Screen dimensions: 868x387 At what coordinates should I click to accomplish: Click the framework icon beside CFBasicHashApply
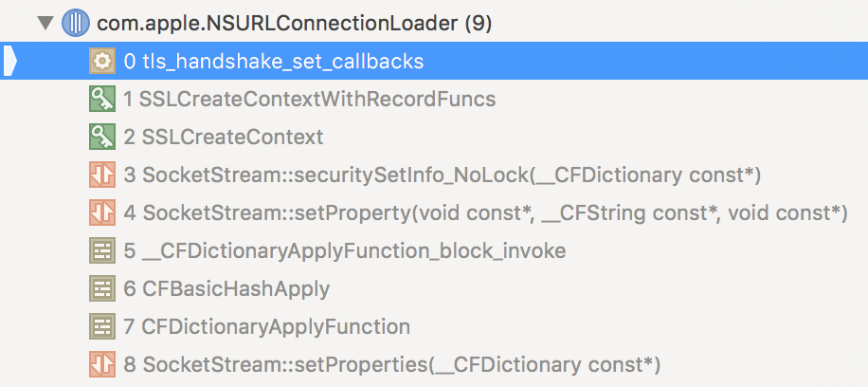coord(100,289)
